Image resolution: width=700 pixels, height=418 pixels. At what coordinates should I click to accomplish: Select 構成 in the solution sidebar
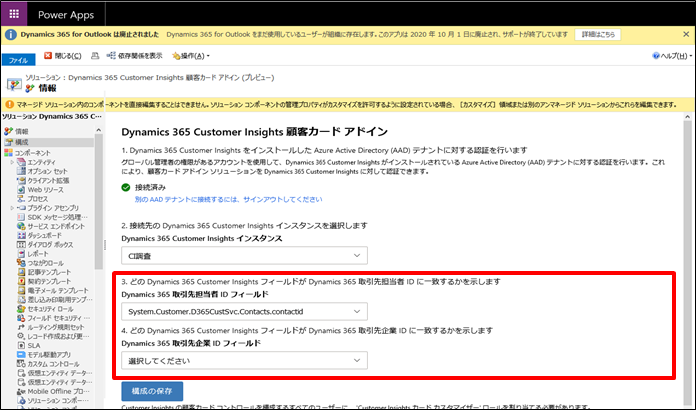coord(22,142)
